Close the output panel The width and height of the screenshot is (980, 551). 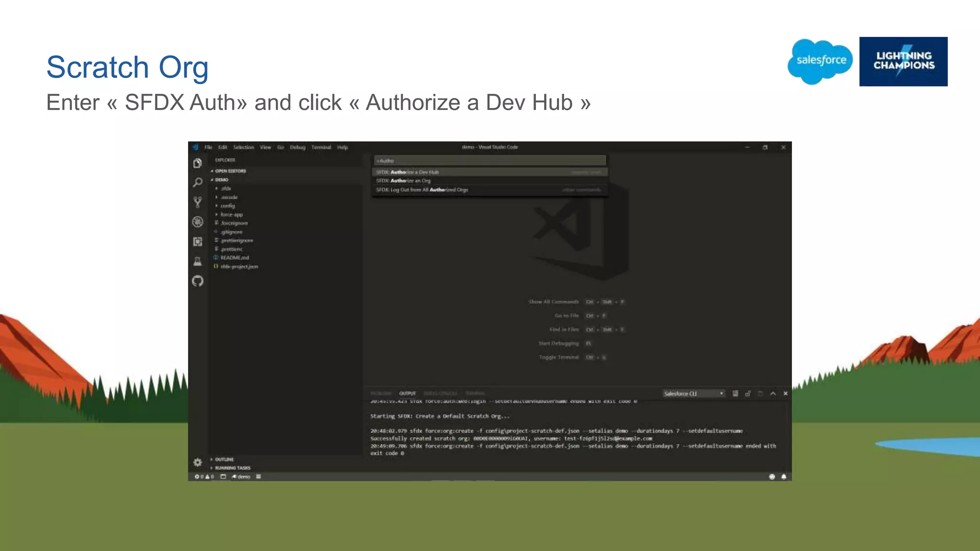(785, 394)
